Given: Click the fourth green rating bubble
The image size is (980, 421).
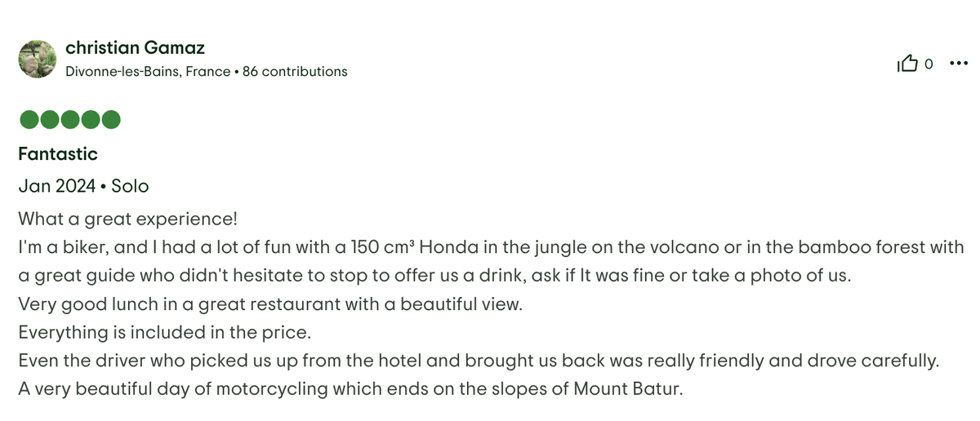Looking at the screenshot, I should click(x=90, y=120).
